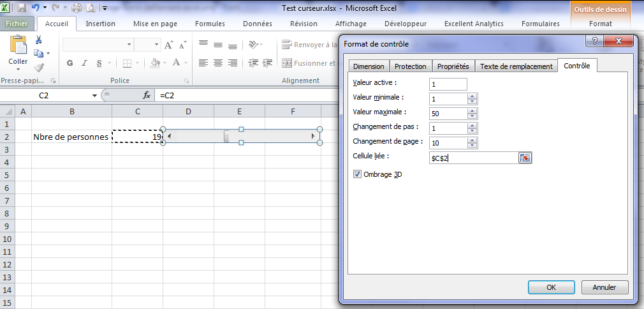Click the Annuler button

(604, 287)
